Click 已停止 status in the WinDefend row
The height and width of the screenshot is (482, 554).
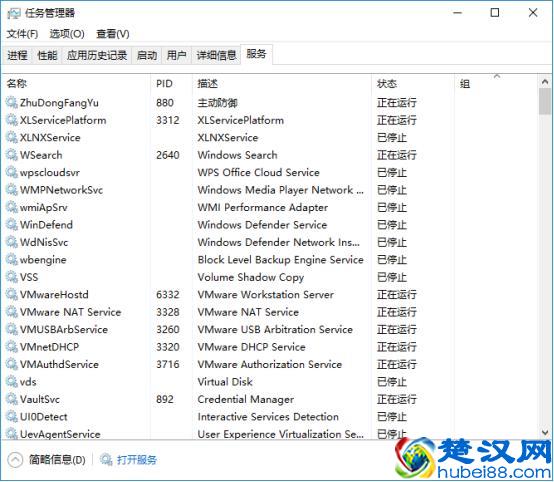point(392,225)
